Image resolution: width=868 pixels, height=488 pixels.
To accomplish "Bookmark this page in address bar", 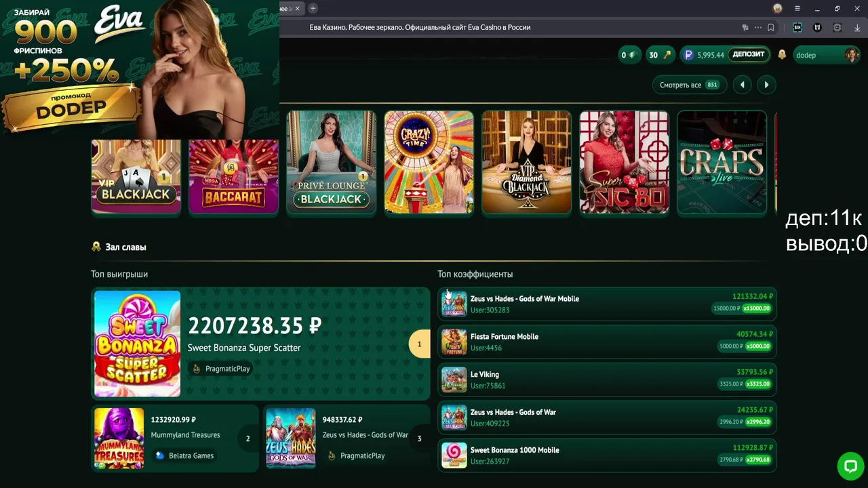I will [x=771, y=28].
